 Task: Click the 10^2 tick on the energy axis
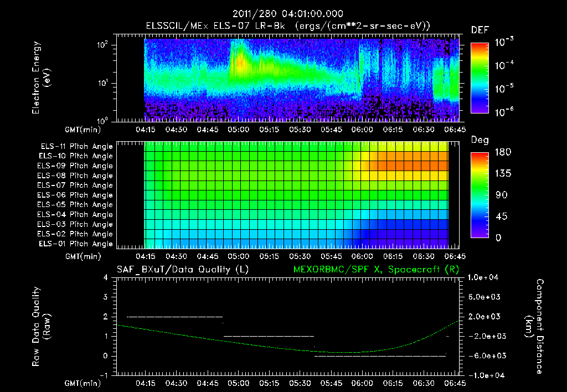click(102, 45)
